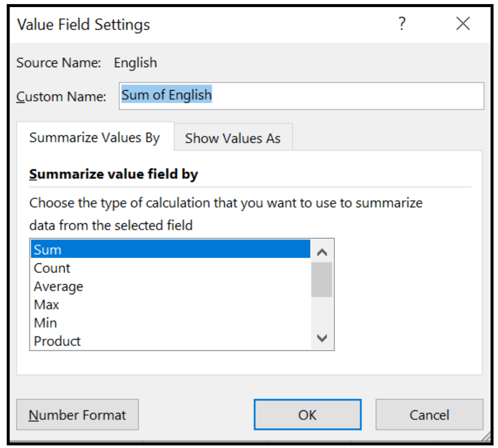Confirm settings with the OK button
Image resolution: width=498 pixels, height=448 pixels.
click(307, 415)
